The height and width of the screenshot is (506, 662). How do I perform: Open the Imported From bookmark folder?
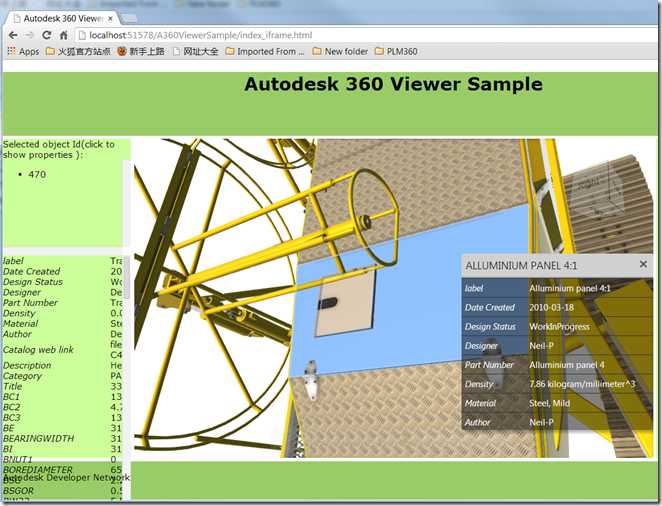pyautogui.click(x=265, y=51)
